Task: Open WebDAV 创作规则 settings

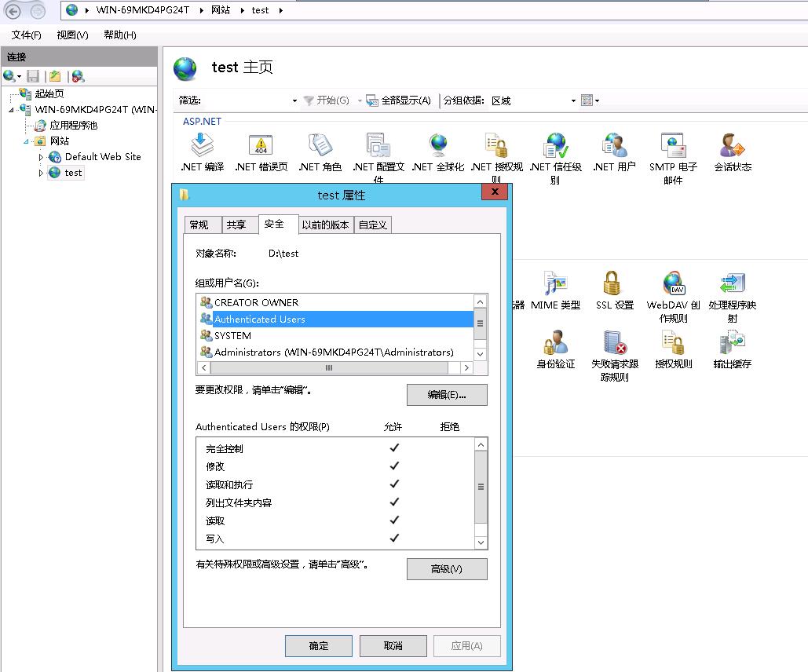Action: [x=673, y=283]
